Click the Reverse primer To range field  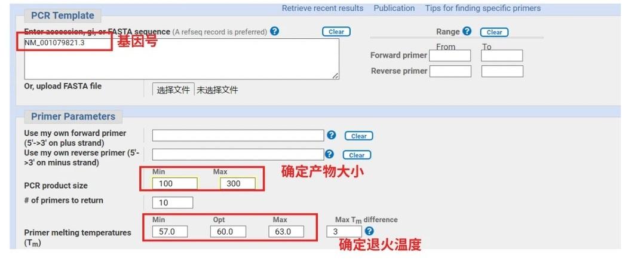(x=502, y=71)
